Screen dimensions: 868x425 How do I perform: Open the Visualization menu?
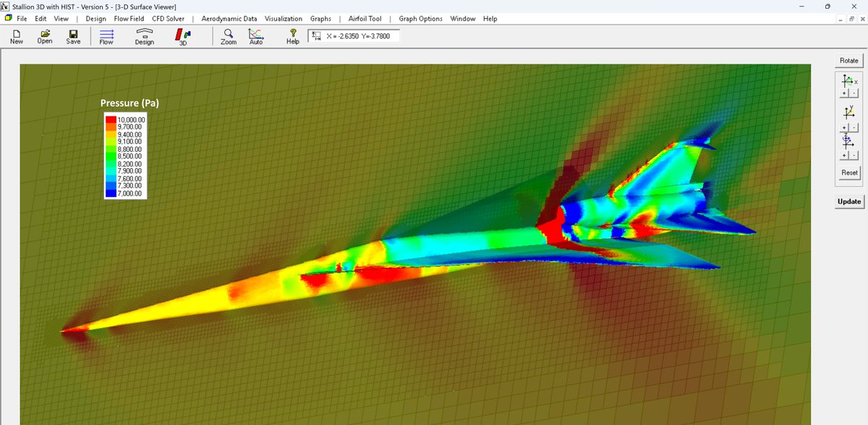click(284, 19)
